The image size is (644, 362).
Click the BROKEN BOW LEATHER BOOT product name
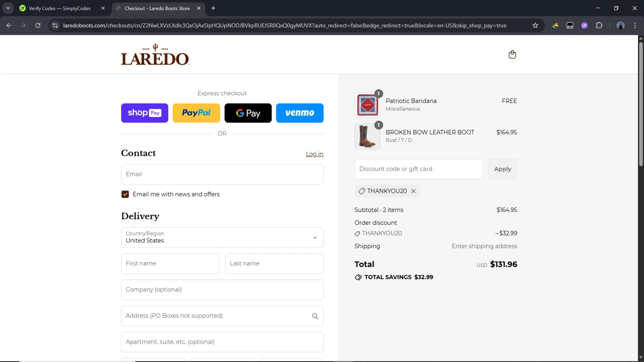[x=430, y=132]
